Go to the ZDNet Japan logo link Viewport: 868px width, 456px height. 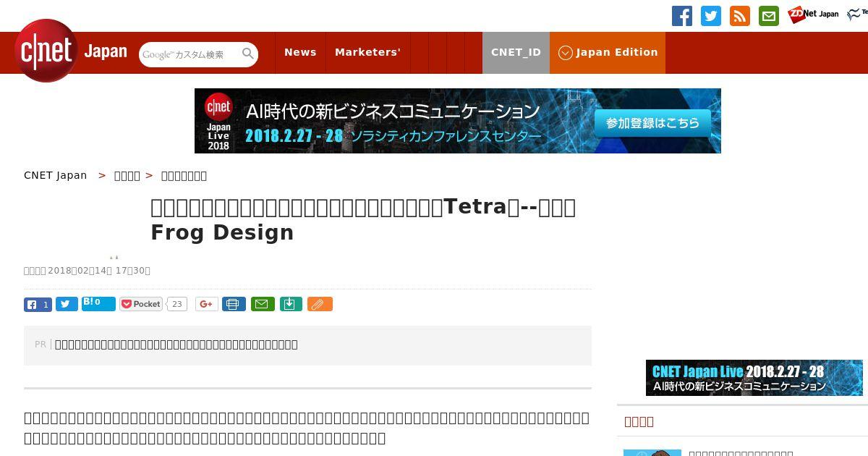pyautogui.click(x=813, y=14)
